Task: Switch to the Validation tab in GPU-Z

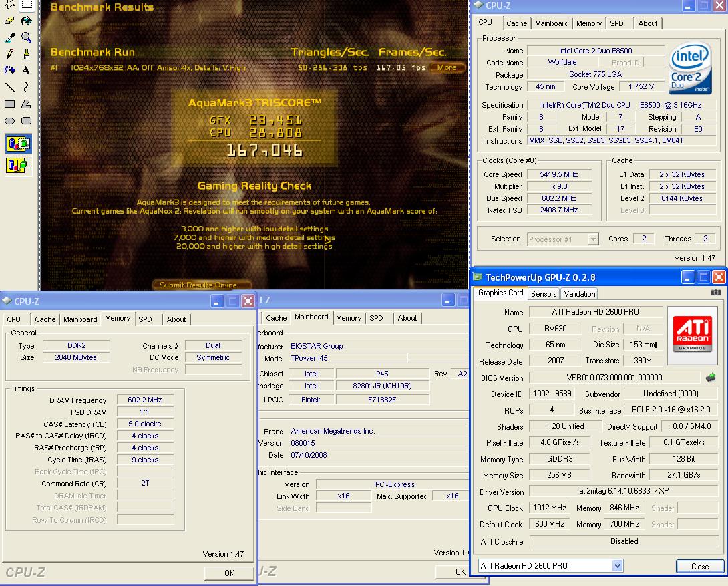Action: [x=580, y=294]
